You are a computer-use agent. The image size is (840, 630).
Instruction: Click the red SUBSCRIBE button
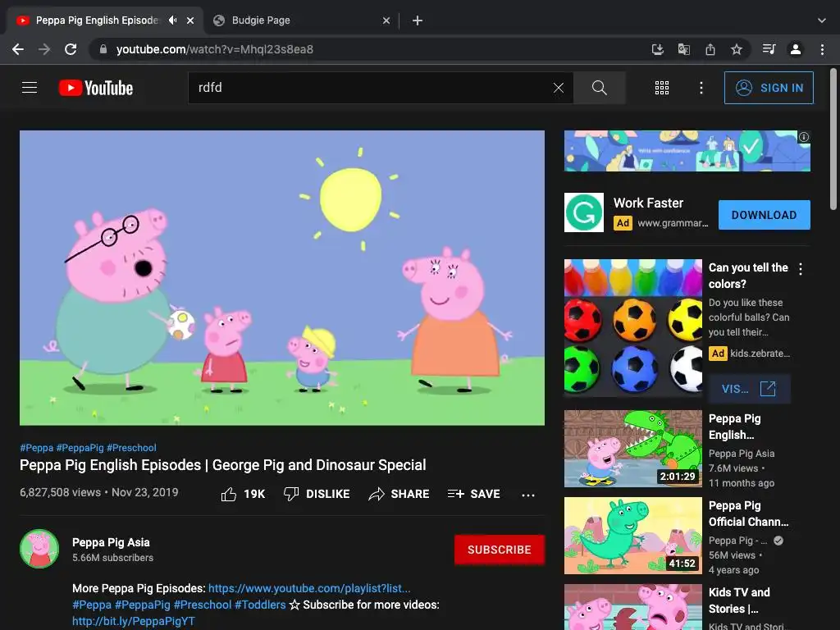[x=500, y=550]
